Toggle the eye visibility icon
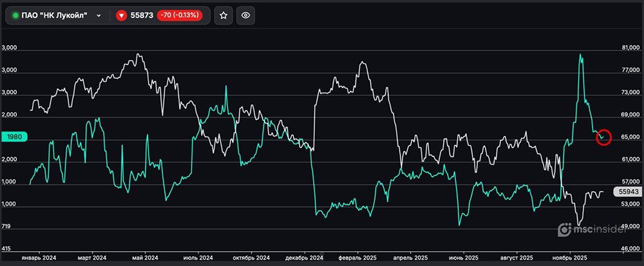Viewport: 644px width, 266px height. 245,15
